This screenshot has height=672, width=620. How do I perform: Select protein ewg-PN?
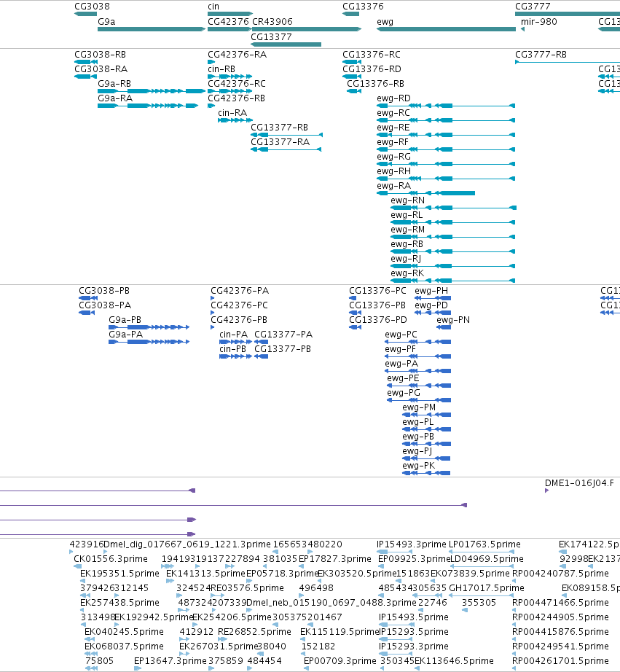[x=453, y=320]
